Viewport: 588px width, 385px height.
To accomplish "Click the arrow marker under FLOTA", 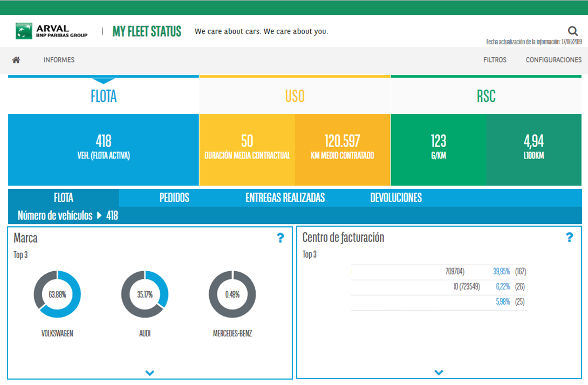I will point(102,81).
